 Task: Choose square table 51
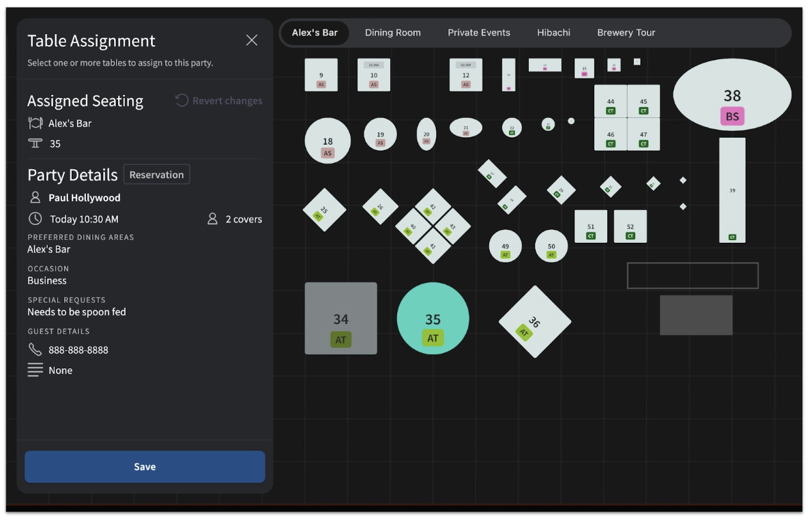pos(590,226)
